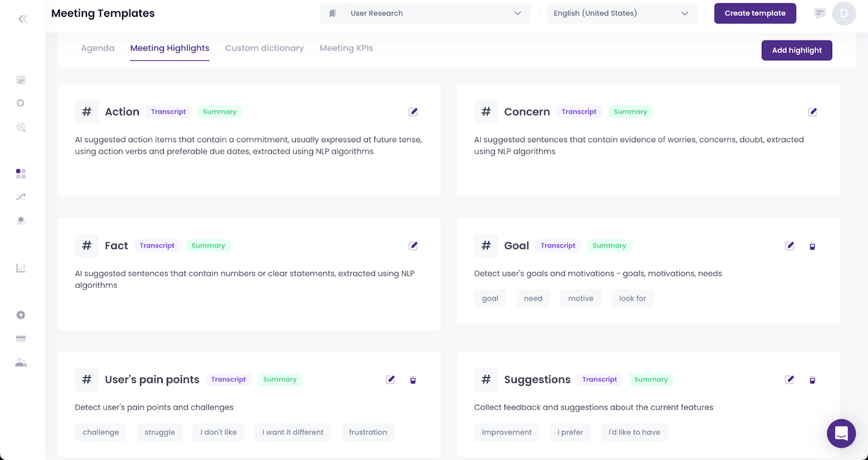Open the messages icon in top bar
The image size is (868, 460).
pyautogui.click(x=819, y=14)
